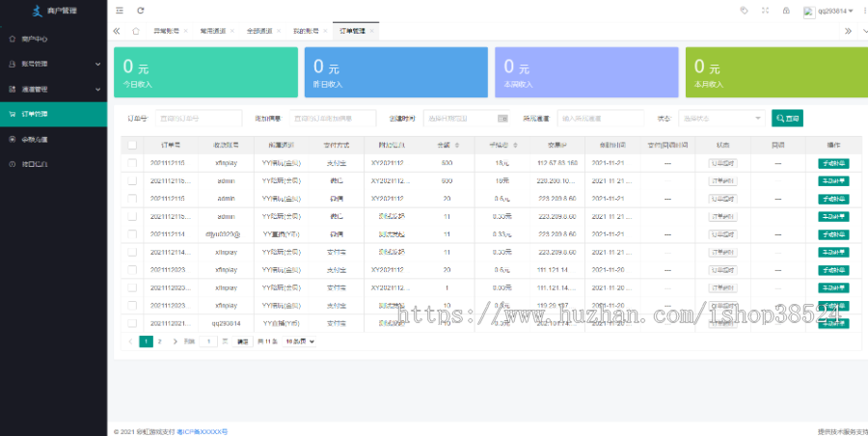Click the page number jump input
This screenshot has height=436, width=868.
[208, 341]
